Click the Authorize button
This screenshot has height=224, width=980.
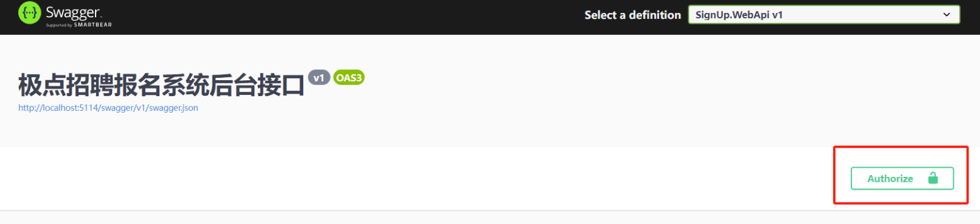(902, 178)
